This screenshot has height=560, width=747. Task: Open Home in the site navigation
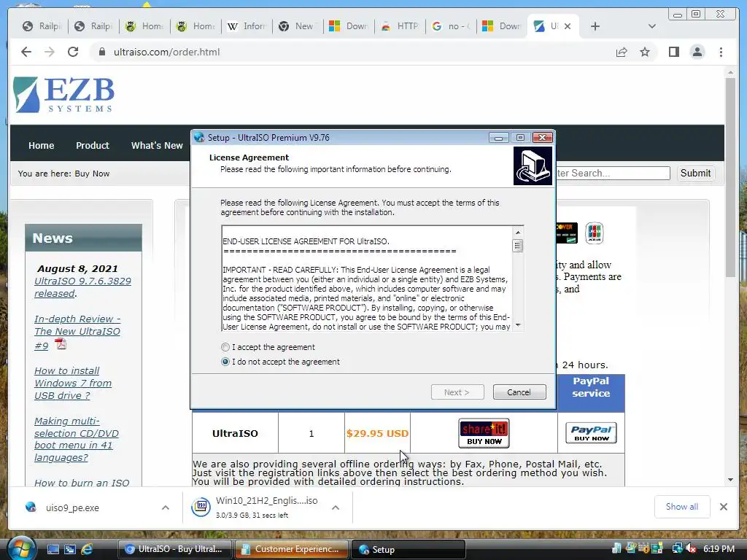tap(41, 145)
